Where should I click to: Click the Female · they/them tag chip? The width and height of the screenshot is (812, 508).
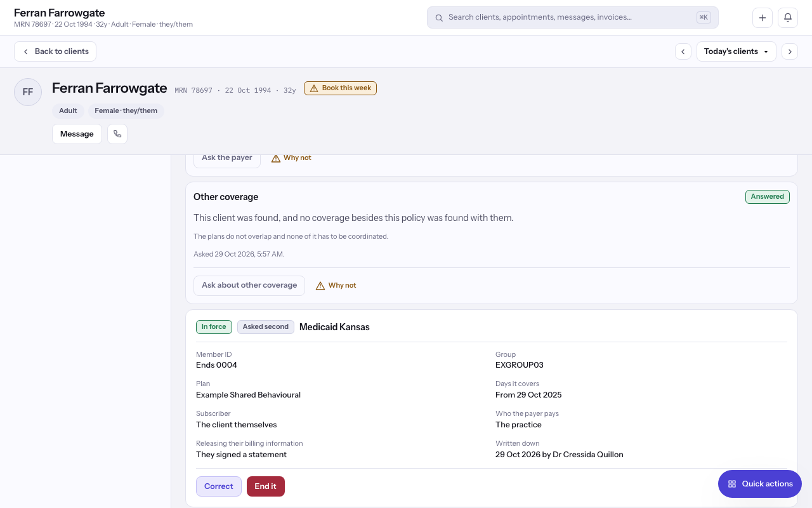tap(126, 110)
